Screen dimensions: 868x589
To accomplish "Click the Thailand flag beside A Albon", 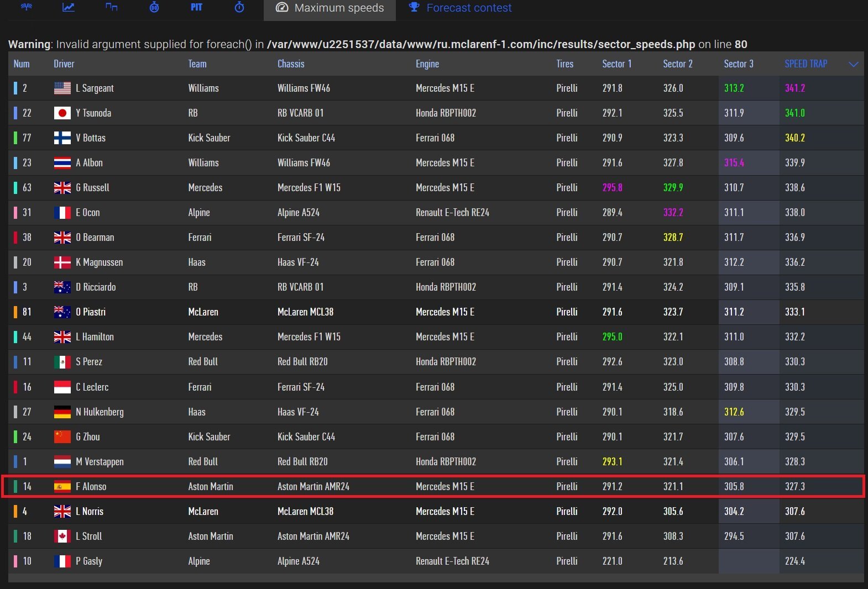I will click(x=62, y=162).
